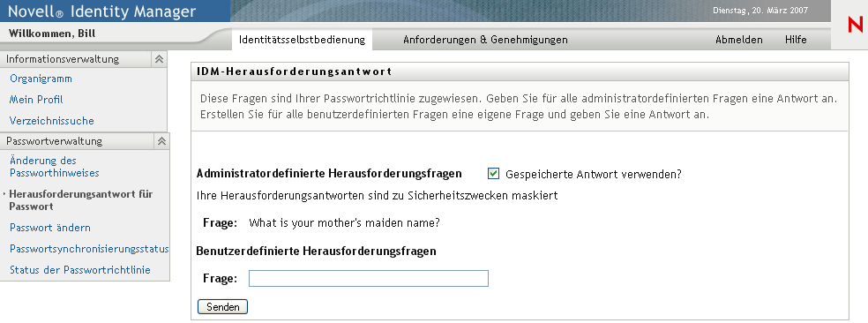Click the Passwortverwaltung header text
Image resolution: width=868 pixels, height=323 pixels.
coord(55,141)
